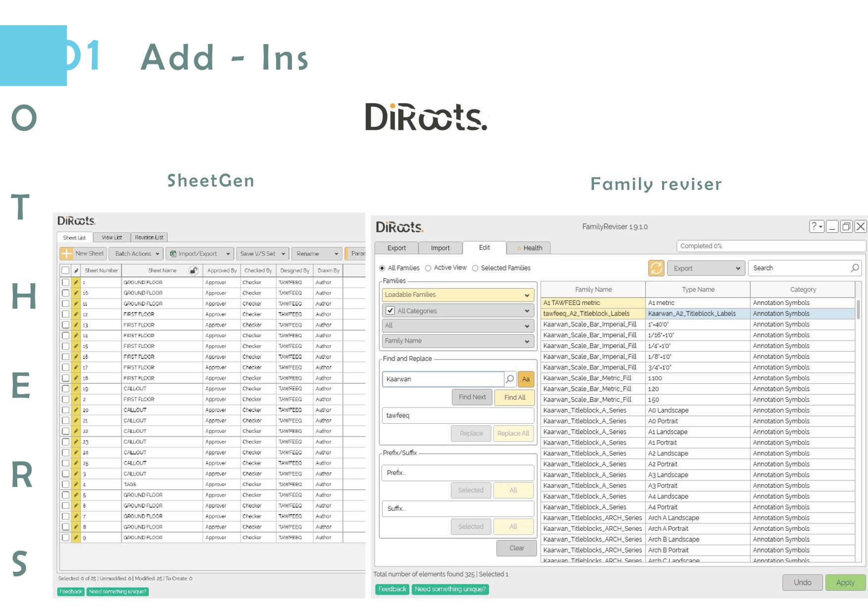
Task: Select the All Families radio button
Action: (382, 268)
